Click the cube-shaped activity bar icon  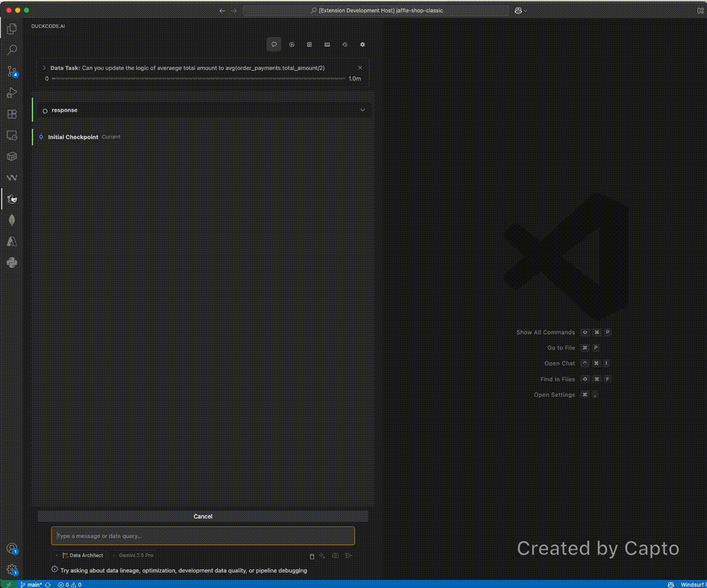[12, 156]
